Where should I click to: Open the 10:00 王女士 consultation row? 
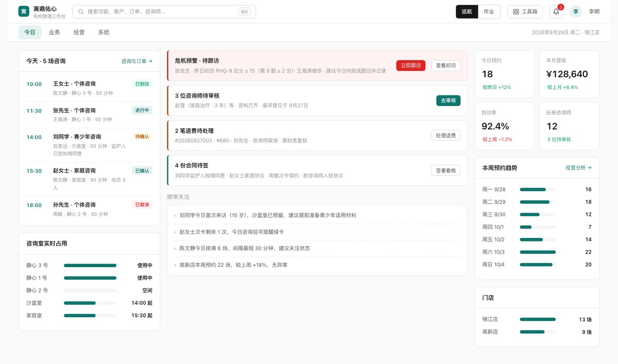point(89,88)
